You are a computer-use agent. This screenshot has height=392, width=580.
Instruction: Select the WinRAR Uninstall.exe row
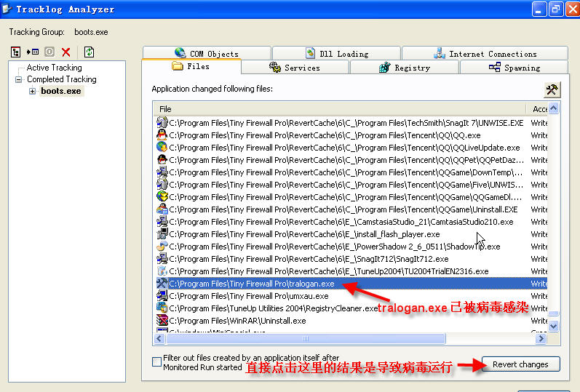pyautogui.click(x=351, y=321)
